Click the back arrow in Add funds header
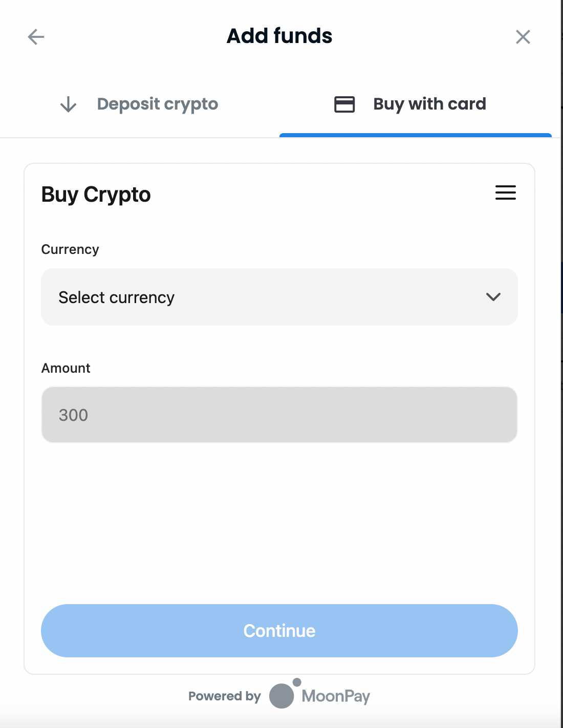The width and height of the screenshot is (563, 728). pos(35,36)
